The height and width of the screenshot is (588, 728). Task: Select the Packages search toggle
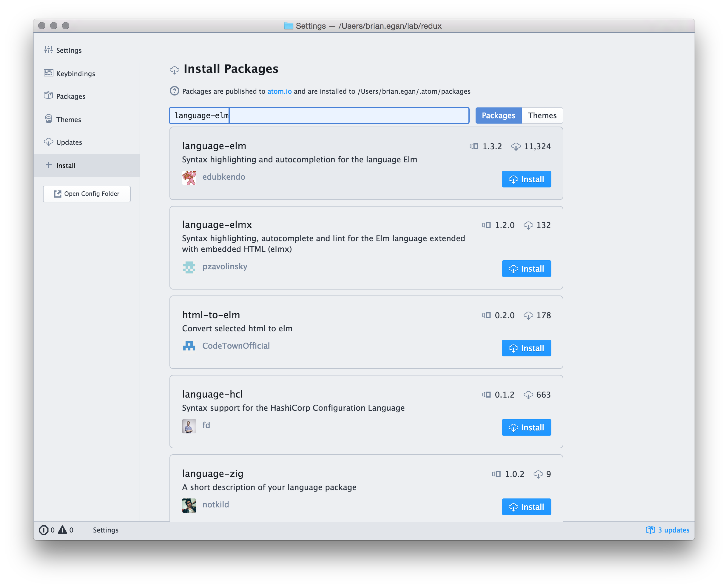498,116
